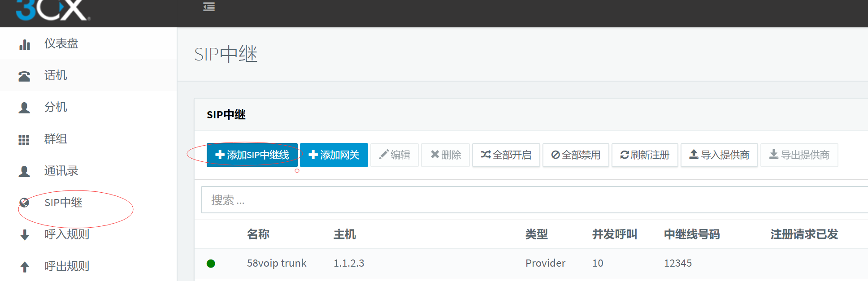Click the 主机 column header
Image resolution: width=868 pixels, height=281 pixels.
(x=345, y=234)
